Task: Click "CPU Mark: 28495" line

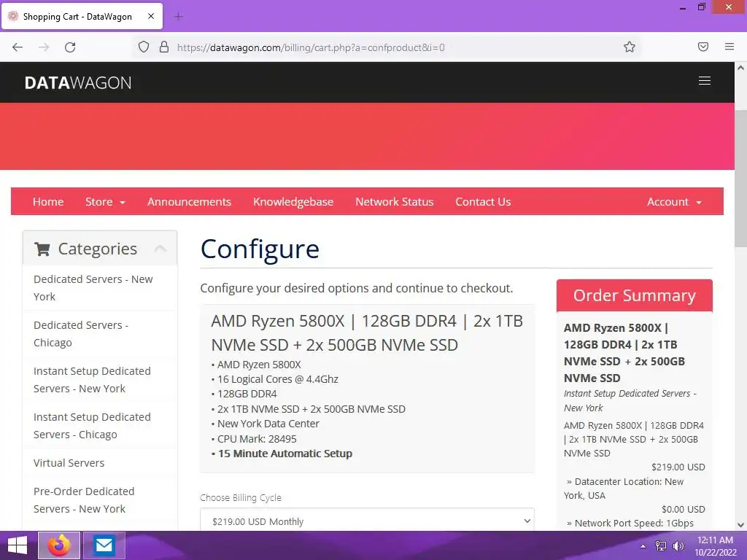Action: (x=257, y=438)
